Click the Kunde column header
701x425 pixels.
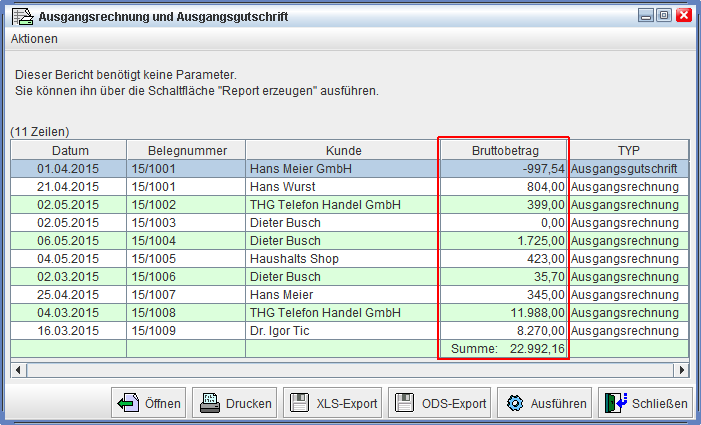click(343, 150)
